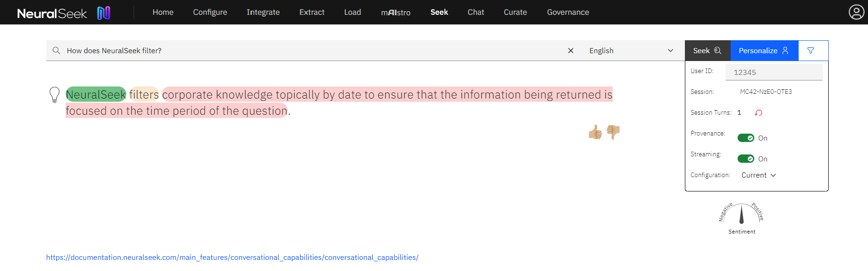
Task: Reset session turns with red refresh icon
Action: coord(758,113)
